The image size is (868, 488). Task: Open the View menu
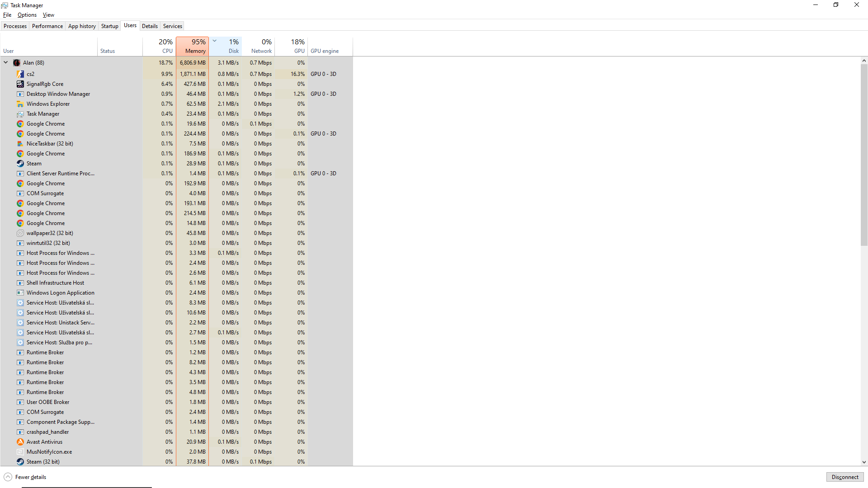tap(48, 15)
